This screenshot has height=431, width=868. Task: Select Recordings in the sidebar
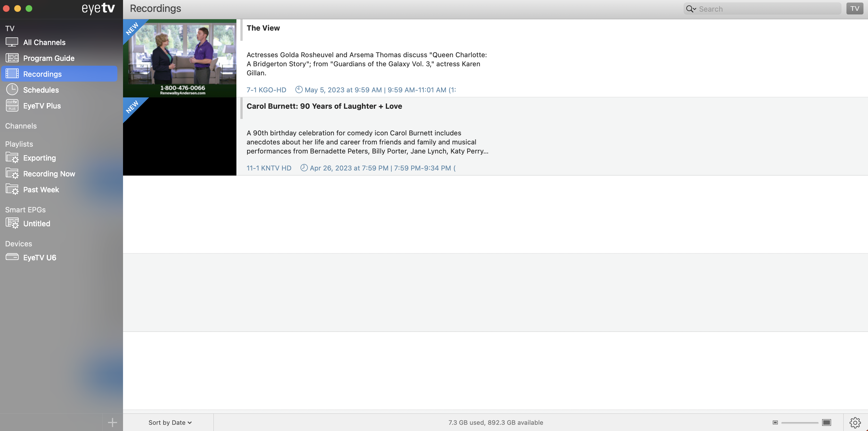(x=43, y=74)
